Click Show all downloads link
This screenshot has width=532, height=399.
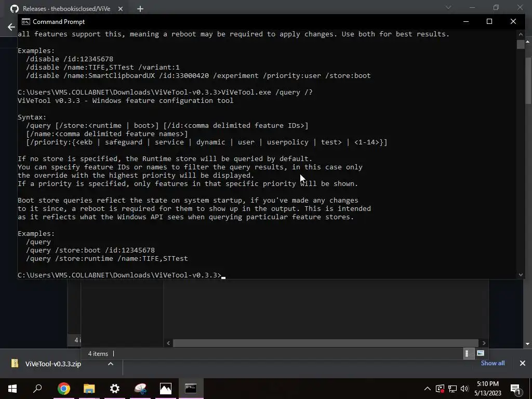493,363
